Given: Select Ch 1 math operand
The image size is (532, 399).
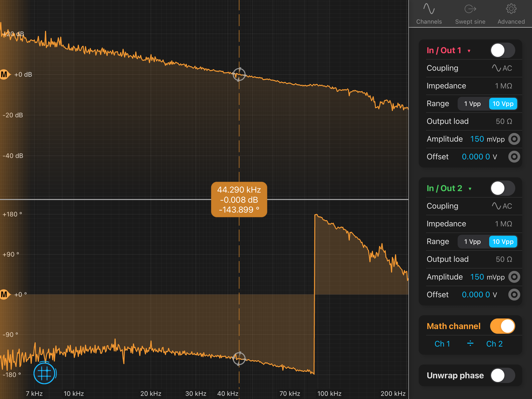Looking at the screenshot, I should click(x=442, y=344).
